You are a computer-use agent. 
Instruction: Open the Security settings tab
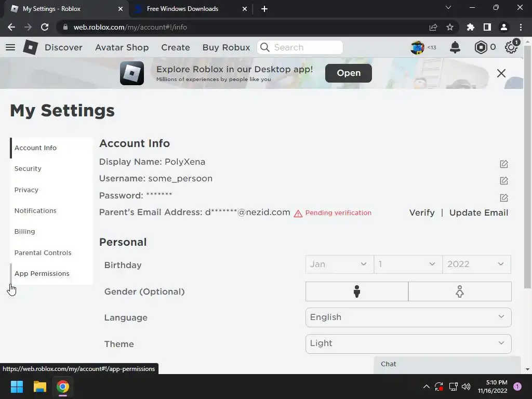point(51,169)
